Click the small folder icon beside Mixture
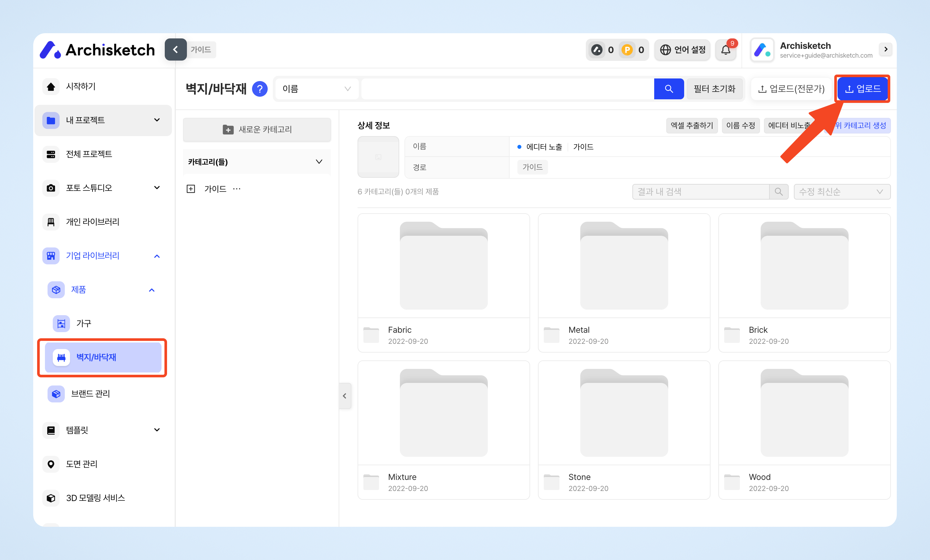The image size is (930, 560). (x=371, y=482)
